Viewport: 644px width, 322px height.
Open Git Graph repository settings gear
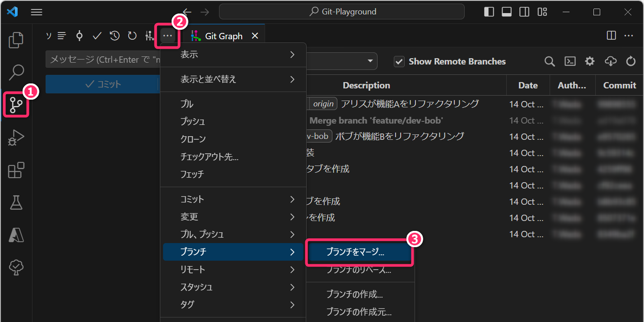coord(590,61)
